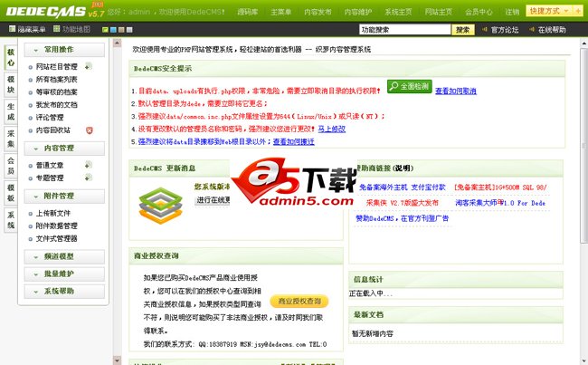The height and width of the screenshot is (365, 588).
Task: Open the 快捷方式 shortcuts dropdown
Action: point(549,11)
